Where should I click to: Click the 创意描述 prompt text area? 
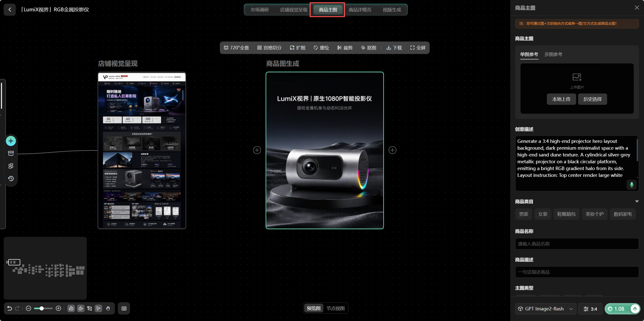point(577,163)
